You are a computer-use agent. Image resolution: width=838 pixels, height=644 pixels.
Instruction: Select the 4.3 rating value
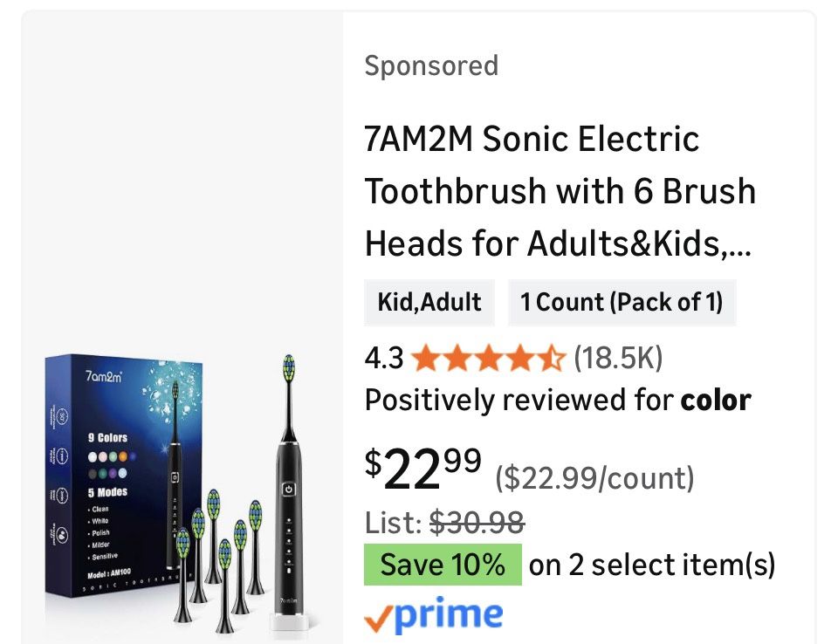coord(385,358)
